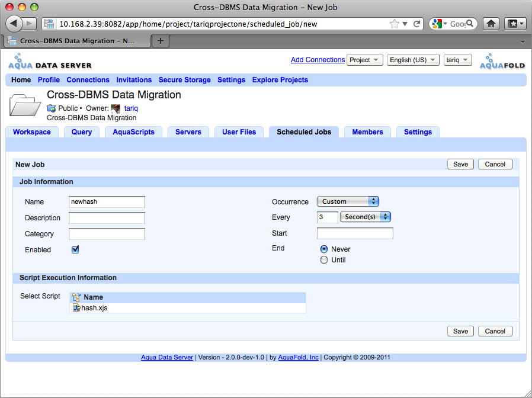The height and width of the screenshot is (398, 532).
Task: Click the Name column header in script list
Action: tap(188, 297)
